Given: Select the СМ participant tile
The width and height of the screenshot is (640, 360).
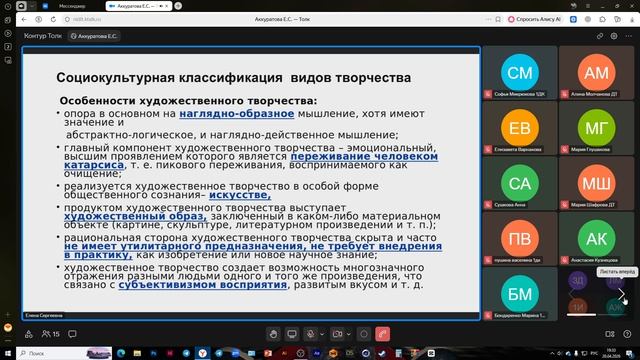Looking at the screenshot, I should point(520,73).
